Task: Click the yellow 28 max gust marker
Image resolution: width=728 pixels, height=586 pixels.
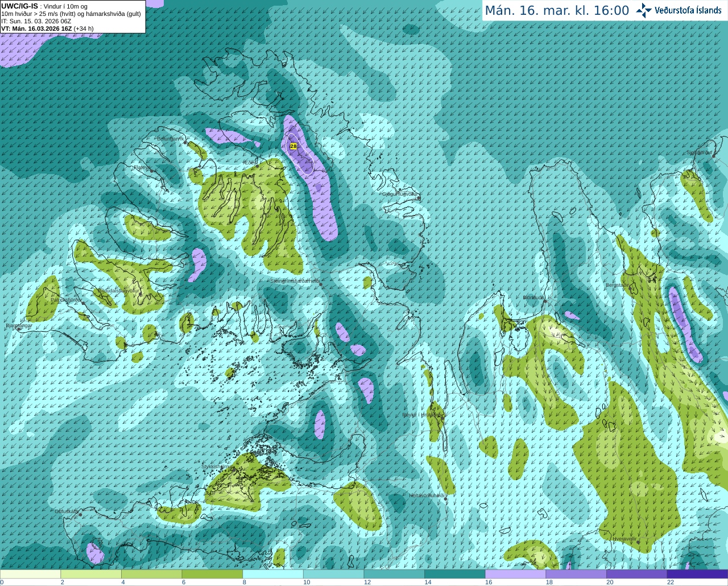Action: (x=293, y=146)
